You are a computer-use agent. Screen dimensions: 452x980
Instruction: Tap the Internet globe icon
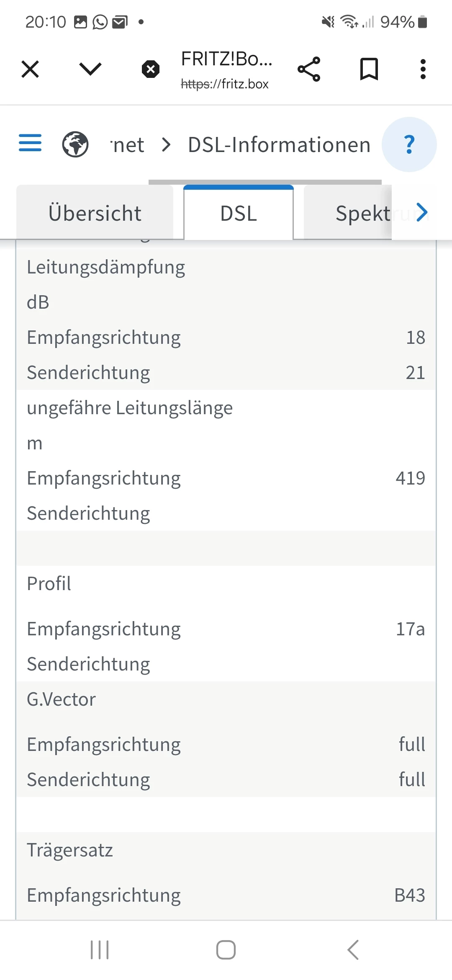click(x=75, y=144)
